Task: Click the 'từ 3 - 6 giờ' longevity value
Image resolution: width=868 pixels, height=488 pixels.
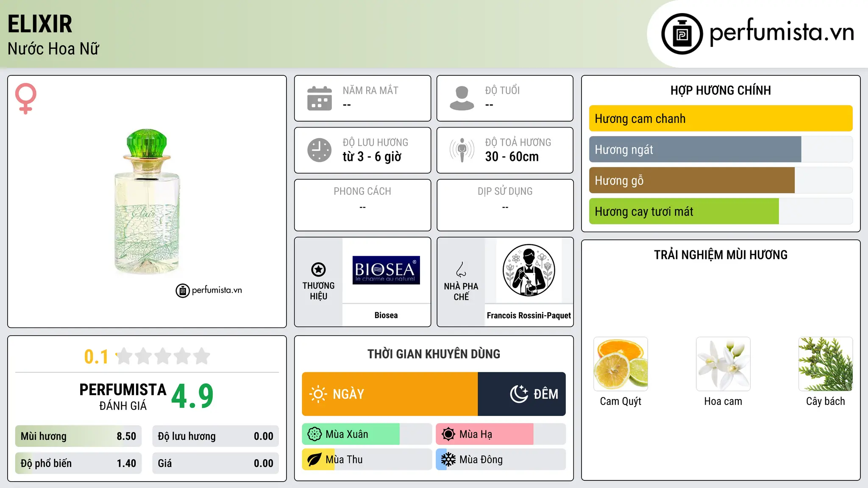Action: (x=372, y=157)
